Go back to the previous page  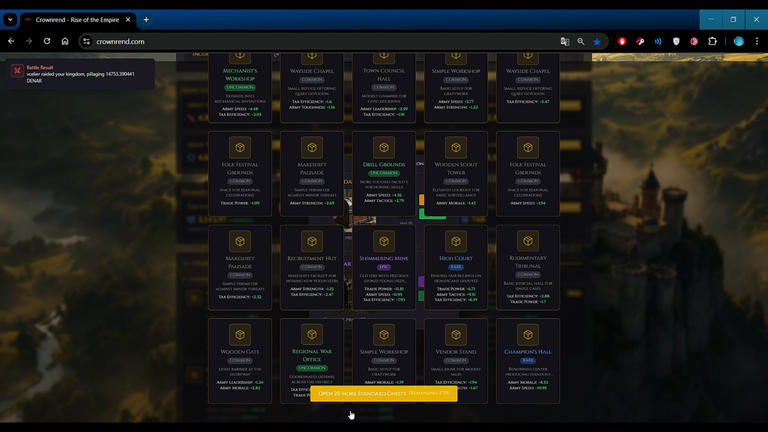11,42
